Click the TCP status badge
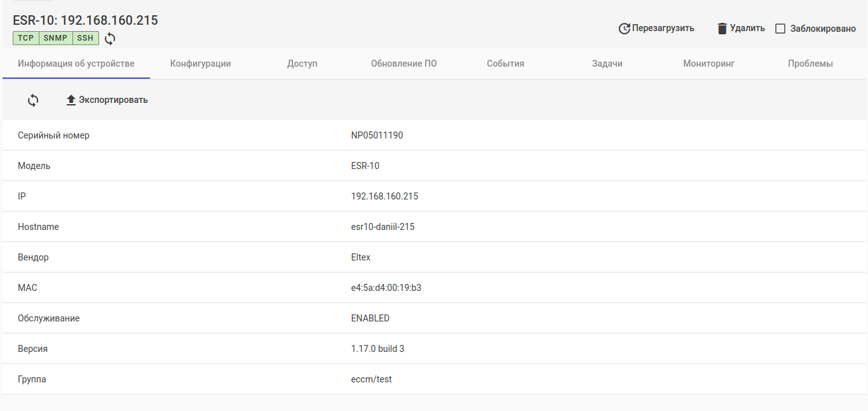 pyautogui.click(x=26, y=38)
